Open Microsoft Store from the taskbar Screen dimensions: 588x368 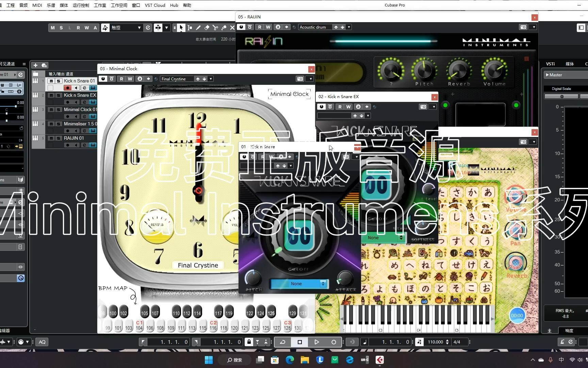pos(275,360)
